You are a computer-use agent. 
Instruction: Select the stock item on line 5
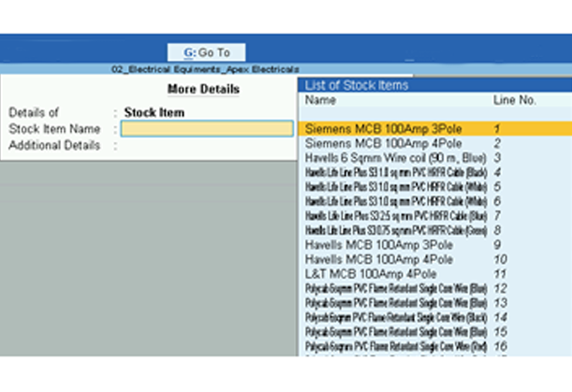click(434, 187)
